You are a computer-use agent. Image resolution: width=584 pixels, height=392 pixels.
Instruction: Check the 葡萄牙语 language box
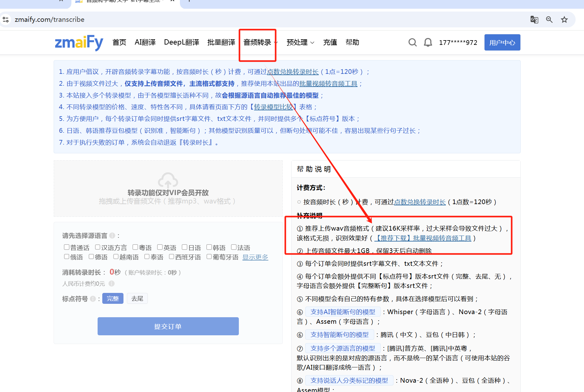click(x=209, y=256)
